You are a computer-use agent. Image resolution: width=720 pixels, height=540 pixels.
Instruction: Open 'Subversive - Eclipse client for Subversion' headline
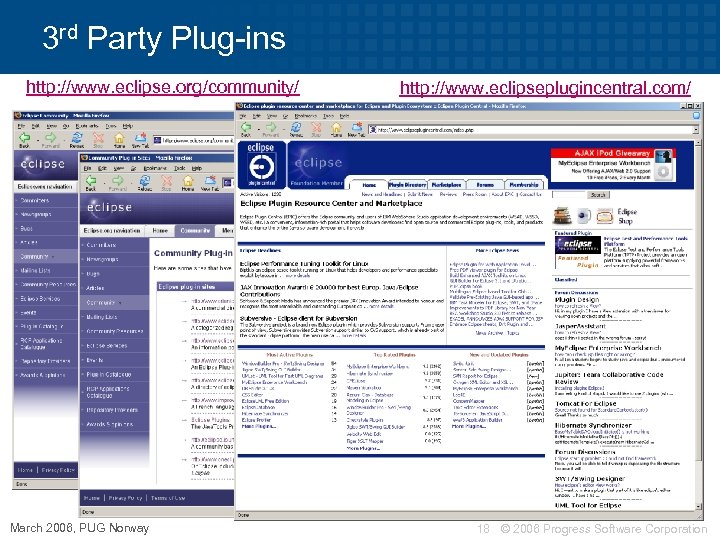(x=298, y=318)
